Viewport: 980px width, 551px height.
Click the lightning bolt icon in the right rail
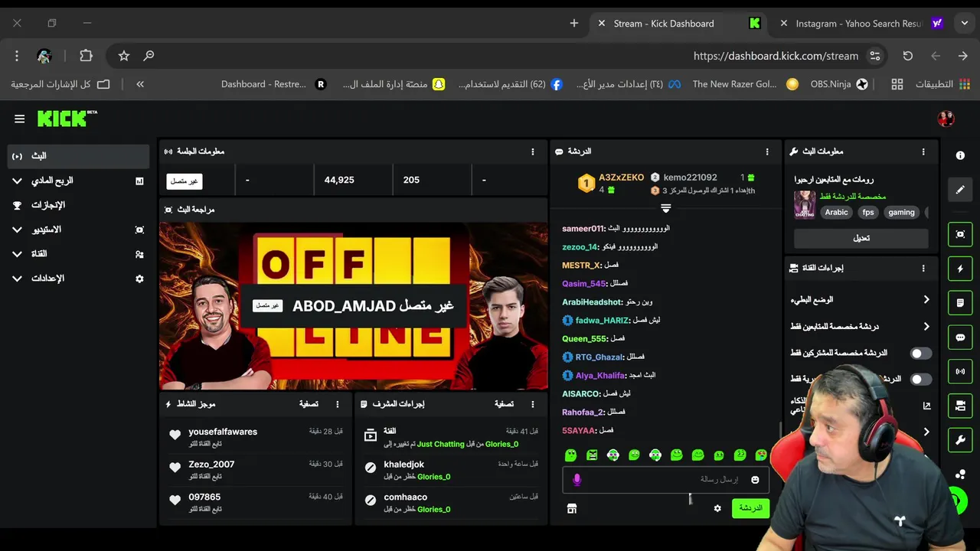(x=960, y=269)
